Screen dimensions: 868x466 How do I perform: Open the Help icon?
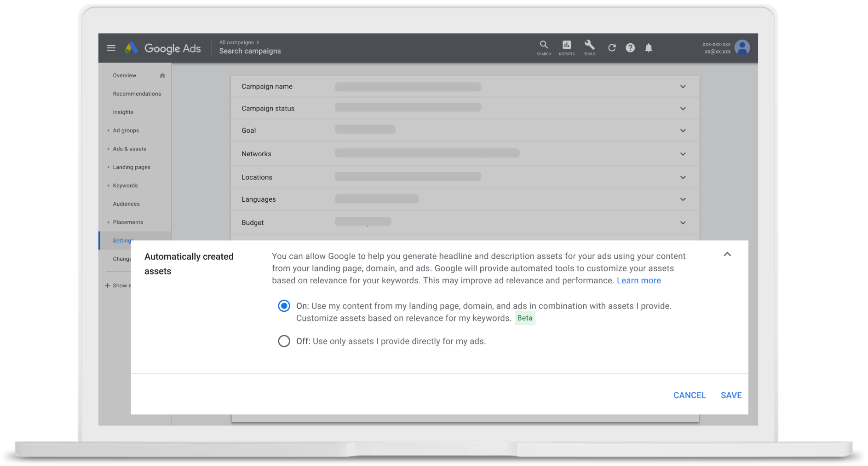[x=630, y=47]
